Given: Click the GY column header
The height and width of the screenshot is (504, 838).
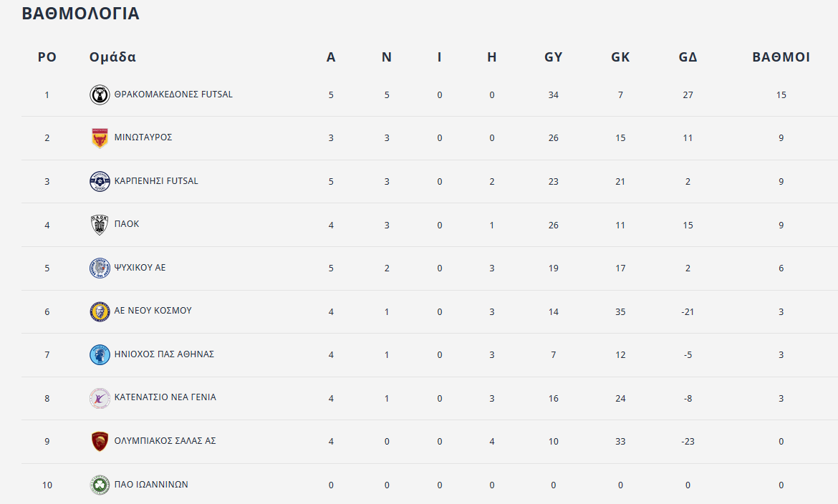Looking at the screenshot, I should (553, 57).
